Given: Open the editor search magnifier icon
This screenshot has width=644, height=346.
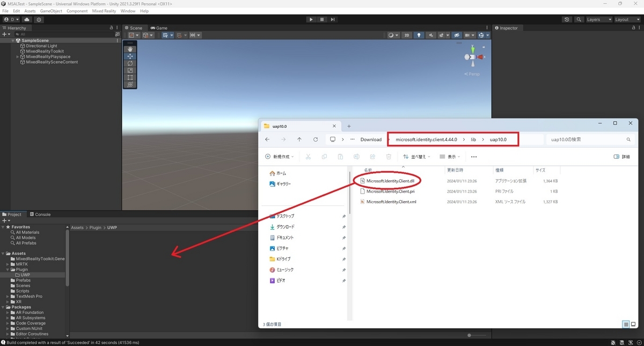Looking at the screenshot, I should (x=579, y=19).
